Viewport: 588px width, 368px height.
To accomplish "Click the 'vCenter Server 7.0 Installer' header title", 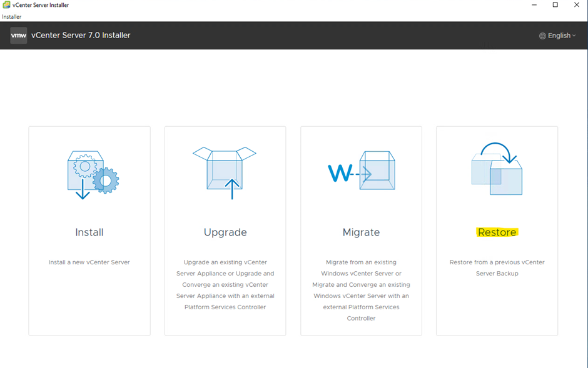I will click(x=81, y=36).
